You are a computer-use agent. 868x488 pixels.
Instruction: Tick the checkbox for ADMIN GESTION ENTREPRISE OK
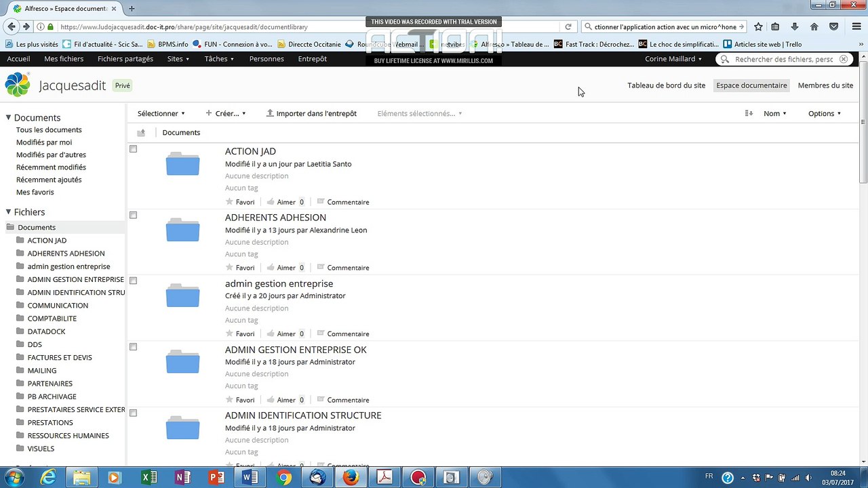[133, 346]
